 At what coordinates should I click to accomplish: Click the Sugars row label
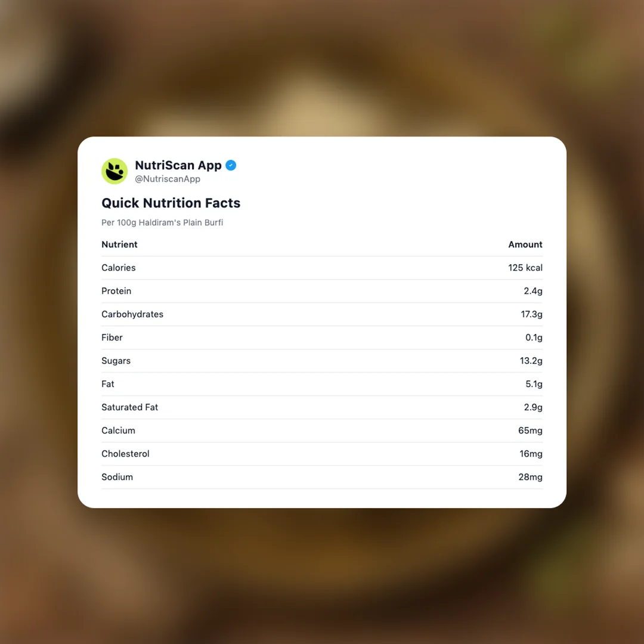(x=116, y=361)
